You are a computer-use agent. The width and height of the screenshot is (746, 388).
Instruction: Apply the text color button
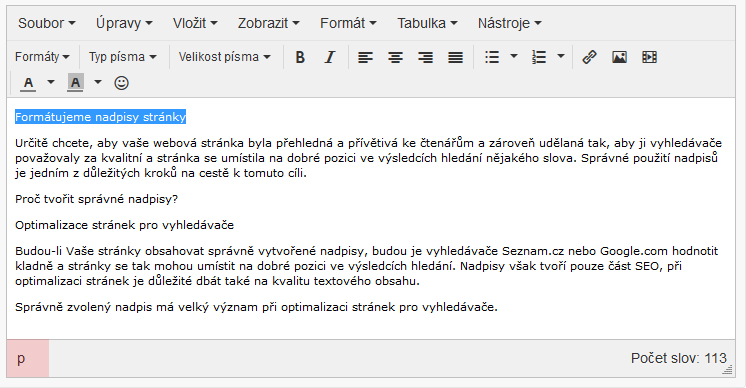28,83
